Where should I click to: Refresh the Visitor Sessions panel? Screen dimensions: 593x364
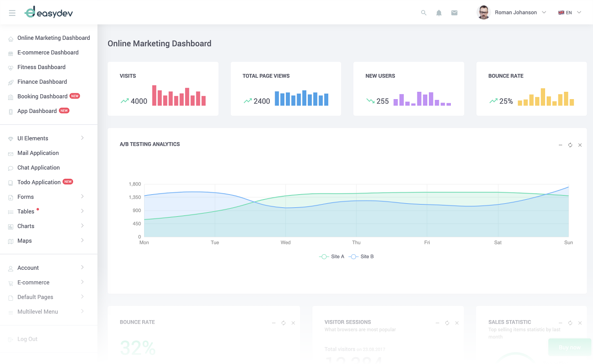point(447,323)
